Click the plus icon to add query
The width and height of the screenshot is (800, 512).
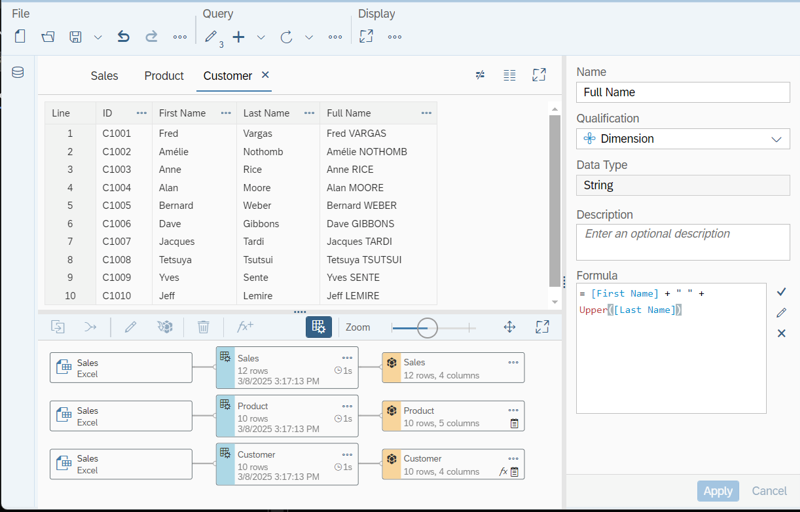238,37
